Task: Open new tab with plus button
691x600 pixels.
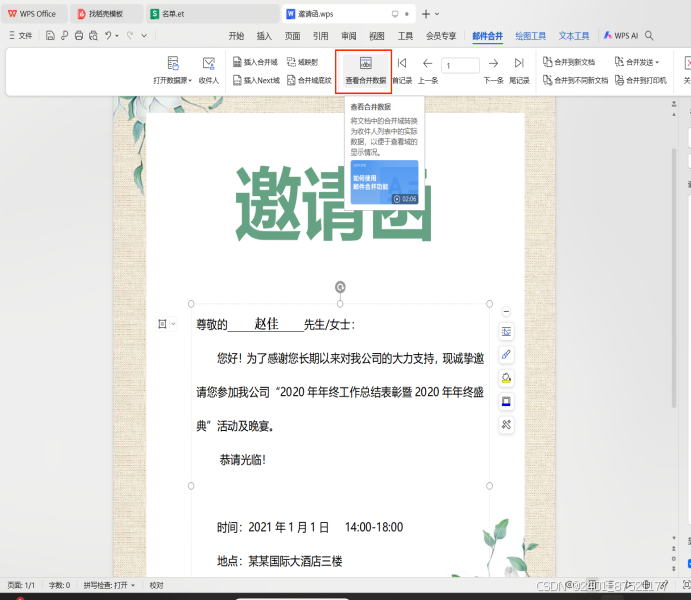Action: click(425, 14)
